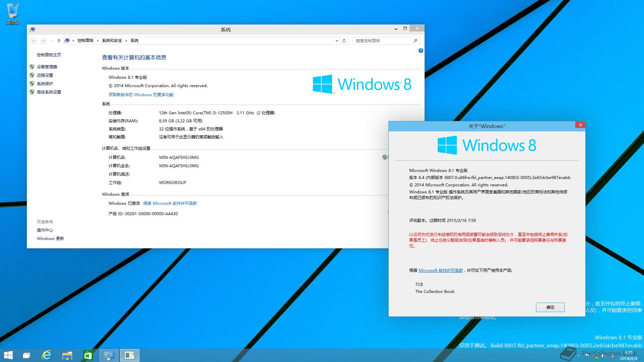Click the computer icon in address bar
This screenshot has height=362, width=644.
(67, 41)
